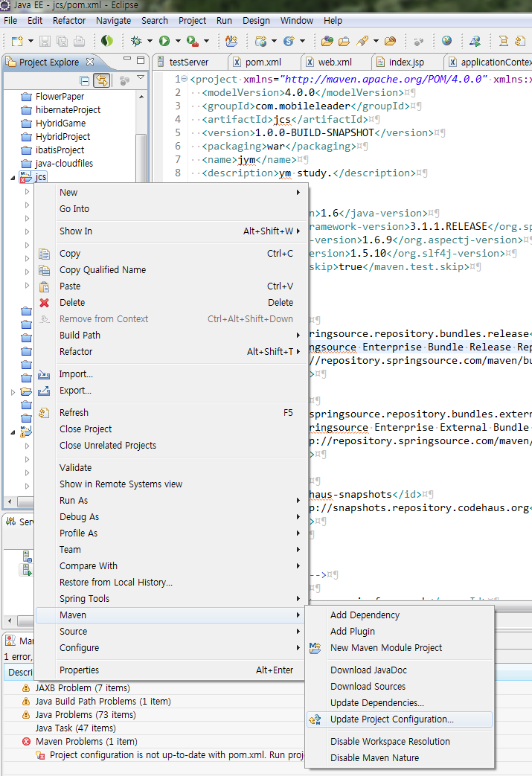Viewport: 532px width, 776px height.
Task: Open the File menu
Action: pos(10,21)
